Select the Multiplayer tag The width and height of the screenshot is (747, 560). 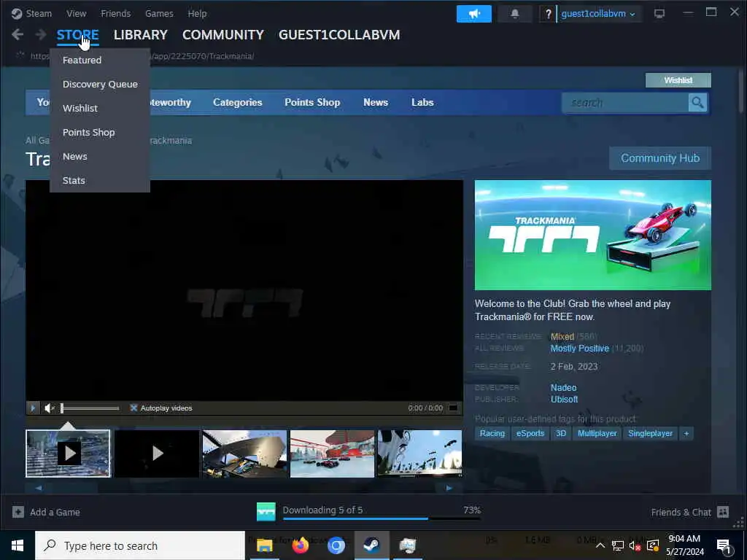click(597, 433)
